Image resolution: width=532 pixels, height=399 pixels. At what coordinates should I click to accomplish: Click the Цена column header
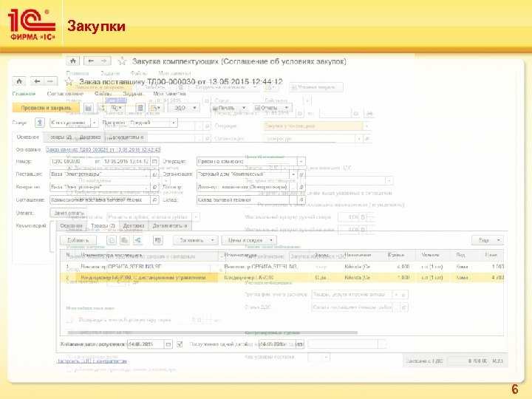[x=491, y=255]
